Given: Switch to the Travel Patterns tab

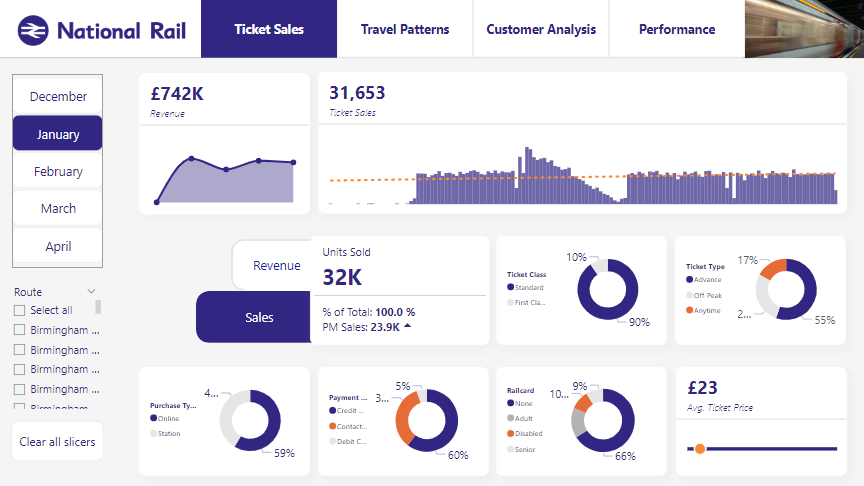Looking at the screenshot, I should point(405,29).
